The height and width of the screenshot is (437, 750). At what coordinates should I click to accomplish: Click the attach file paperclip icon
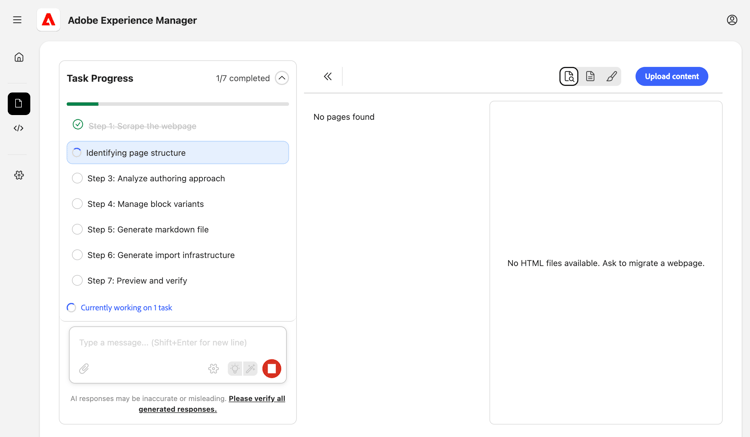(84, 369)
